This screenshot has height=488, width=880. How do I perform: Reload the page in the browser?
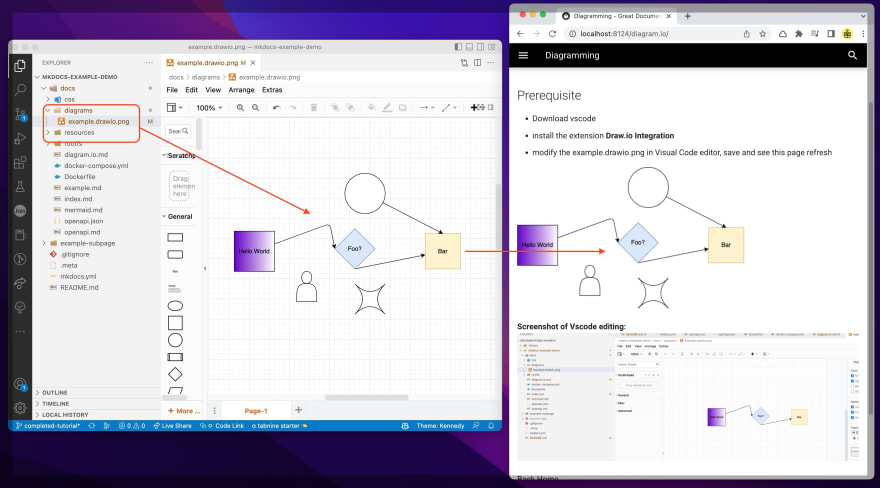552,34
